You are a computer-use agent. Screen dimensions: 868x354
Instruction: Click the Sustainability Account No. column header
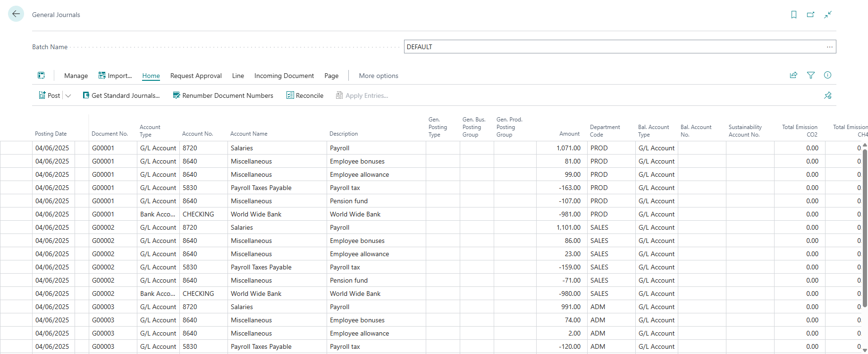(x=745, y=130)
